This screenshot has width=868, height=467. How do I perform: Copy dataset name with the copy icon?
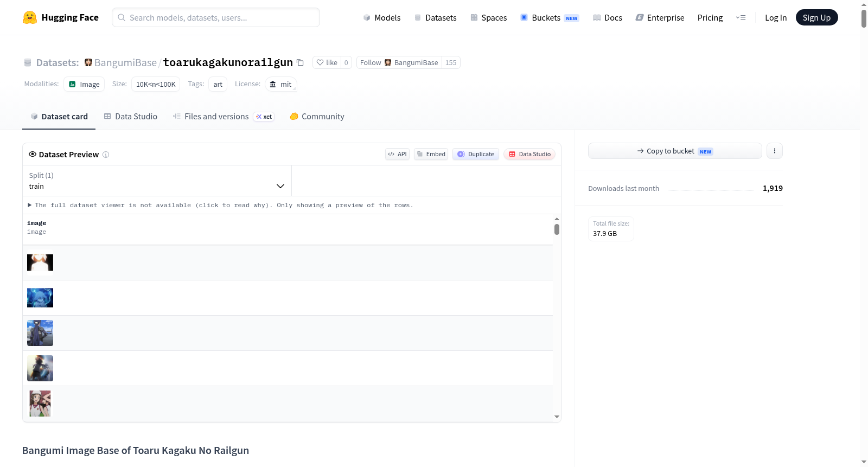click(x=300, y=62)
